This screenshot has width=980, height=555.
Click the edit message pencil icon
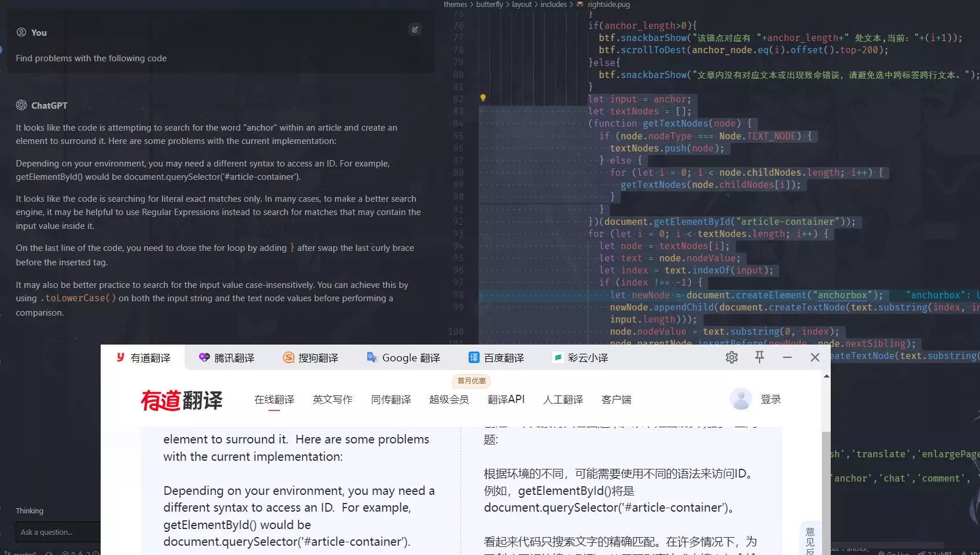pos(415,29)
